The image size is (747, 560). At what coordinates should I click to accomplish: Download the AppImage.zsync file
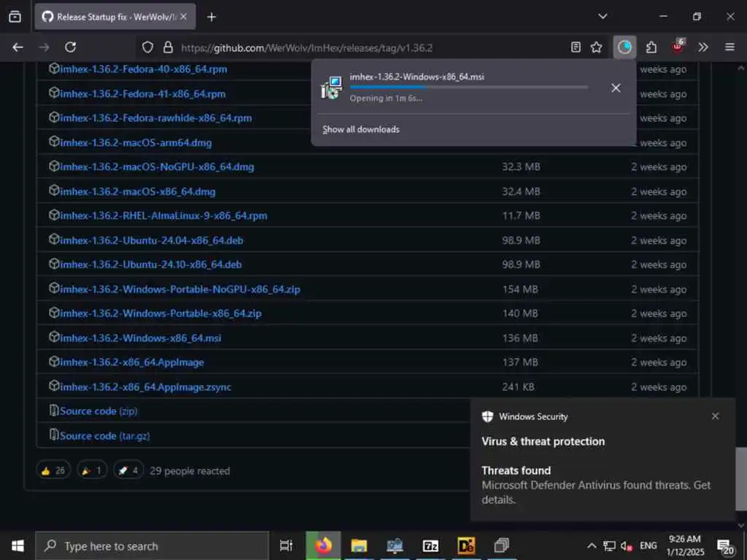click(x=145, y=387)
